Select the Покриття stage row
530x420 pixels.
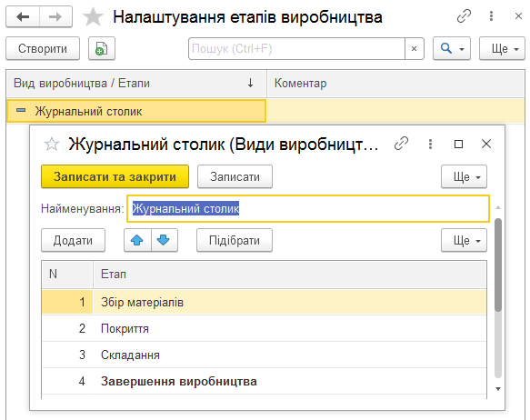(264, 328)
